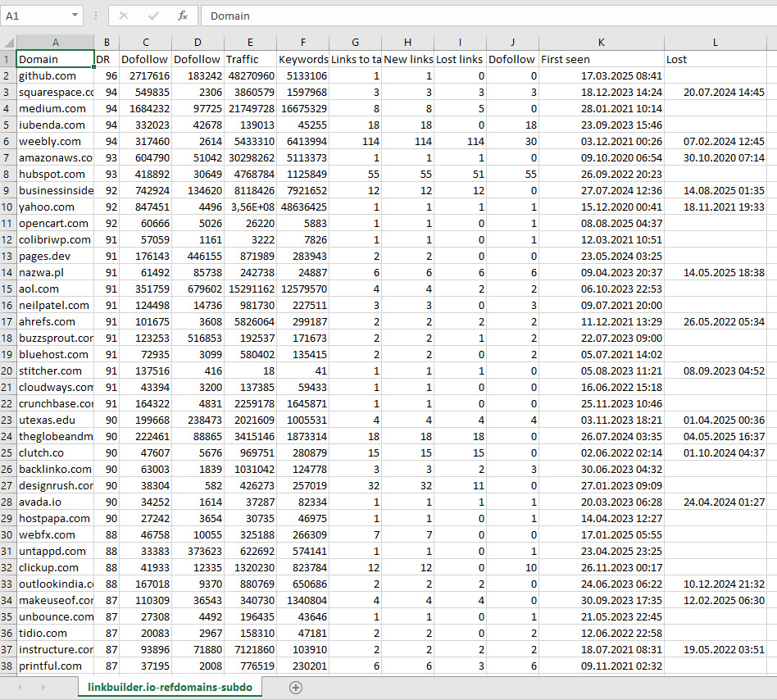Select the webfx.com cell

tap(56, 534)
